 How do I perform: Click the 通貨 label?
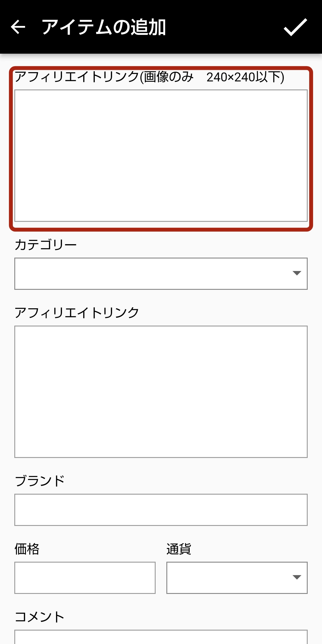[179, 549]
